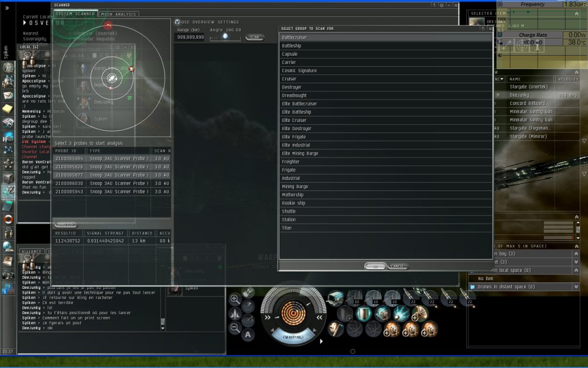Click the zoom in magnifier on HUD
Viewport: 588px width, 368px height.
235,299
